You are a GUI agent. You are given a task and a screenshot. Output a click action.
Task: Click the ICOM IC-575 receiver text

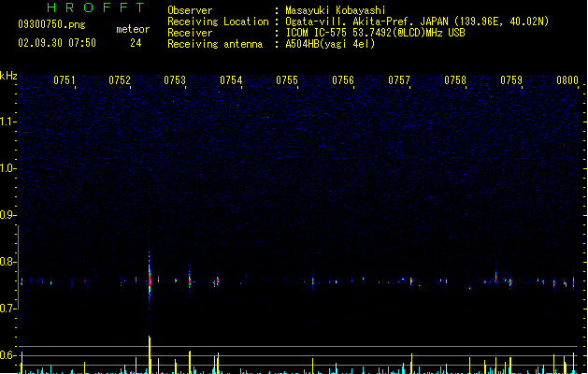click(x=375, y=33)
